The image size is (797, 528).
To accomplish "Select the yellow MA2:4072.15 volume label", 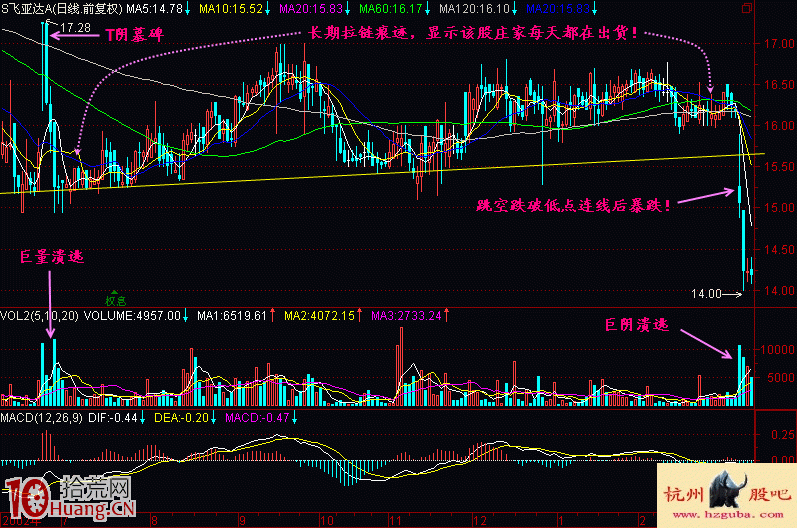I will pos(319,316).
